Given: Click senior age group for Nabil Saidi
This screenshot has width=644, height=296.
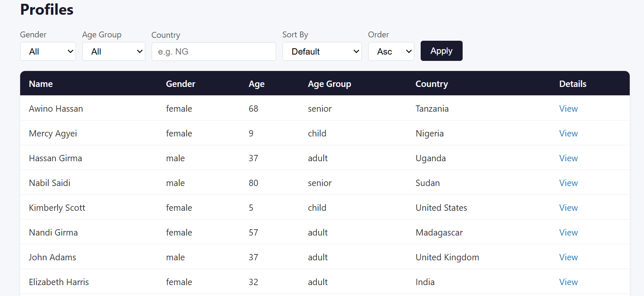Looking at the screenshot, I should [319, 183].
